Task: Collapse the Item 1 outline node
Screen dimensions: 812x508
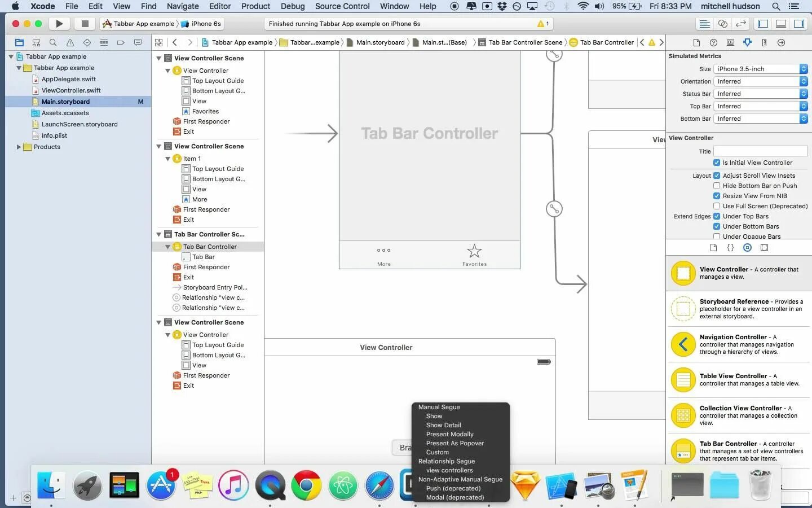Action: 167,159
